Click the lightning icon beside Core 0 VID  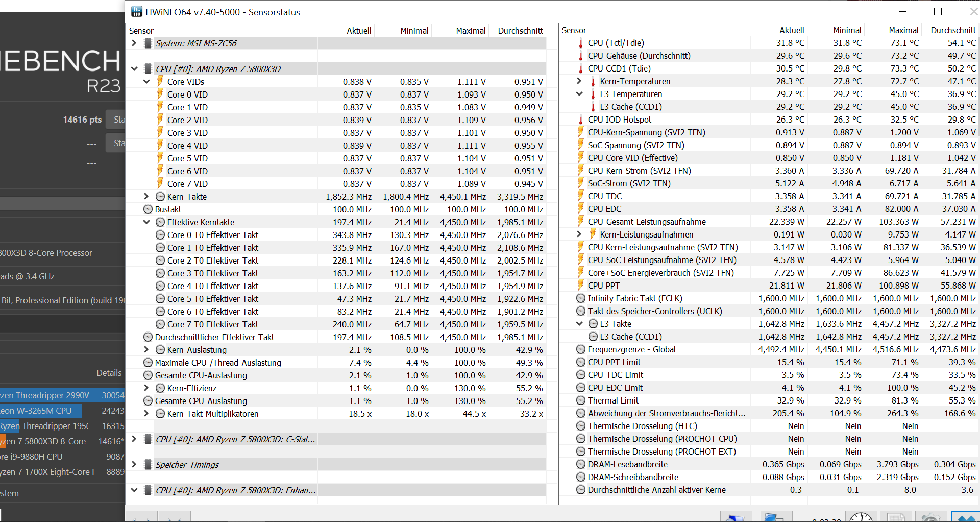160,94
